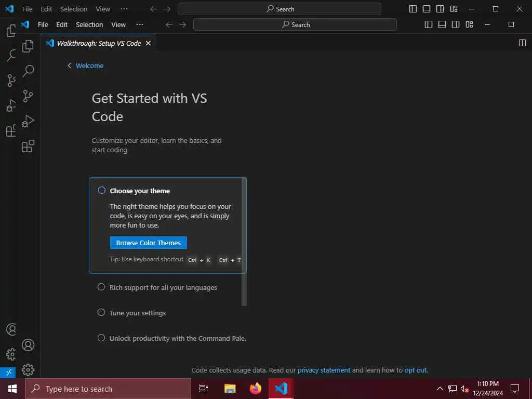This screenshot has width=532, height=399.
Task: Click the Type here to search taskbar box
Action: pos(108,389)
